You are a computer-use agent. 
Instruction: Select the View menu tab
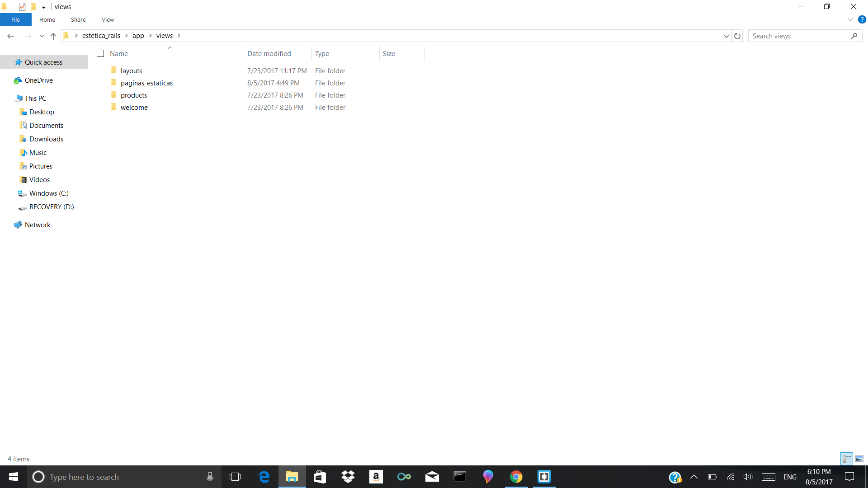click(107, 20)
